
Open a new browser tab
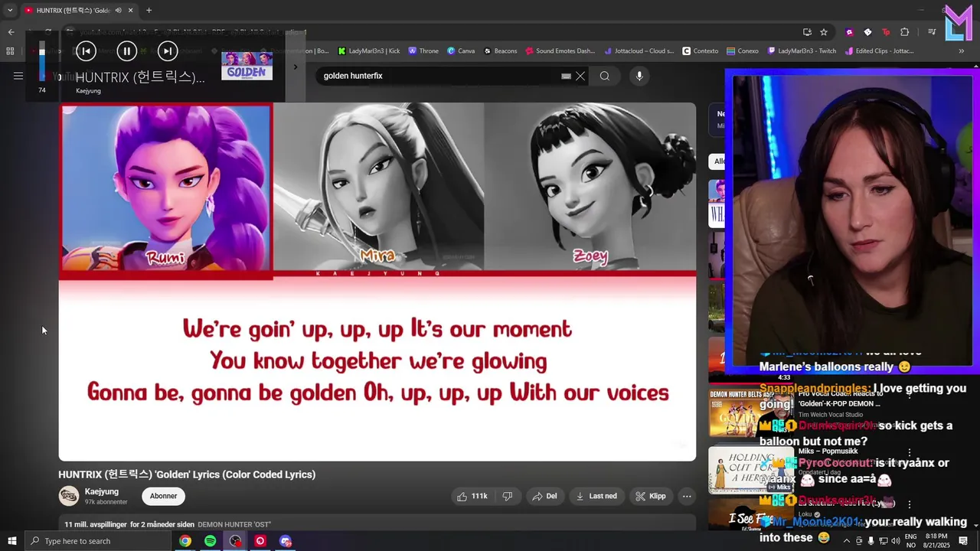click(149, 10)
